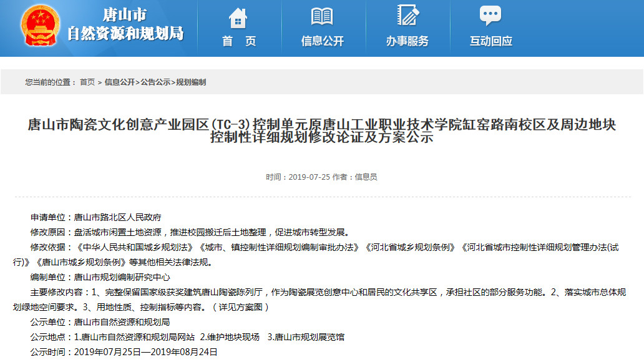Click 首页 in the breadcrumb trail
The image size is (644, 362).
[x=87, y=82]
